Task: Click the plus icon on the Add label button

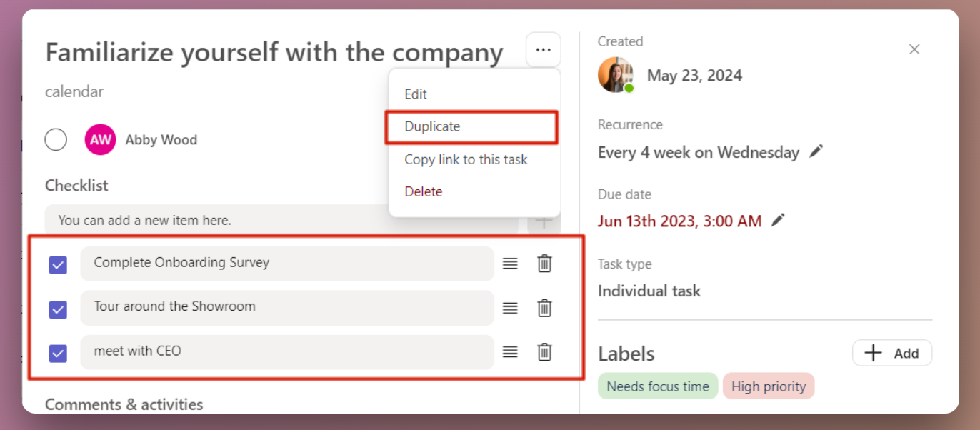Action: click(873, 352)
